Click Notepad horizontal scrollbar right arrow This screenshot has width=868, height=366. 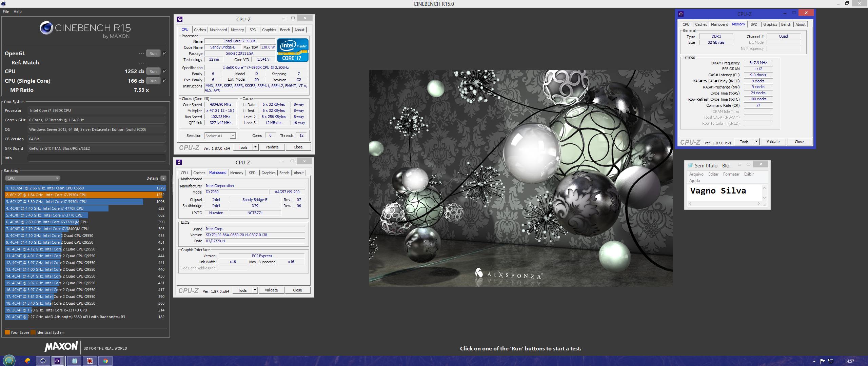[758, 204]
